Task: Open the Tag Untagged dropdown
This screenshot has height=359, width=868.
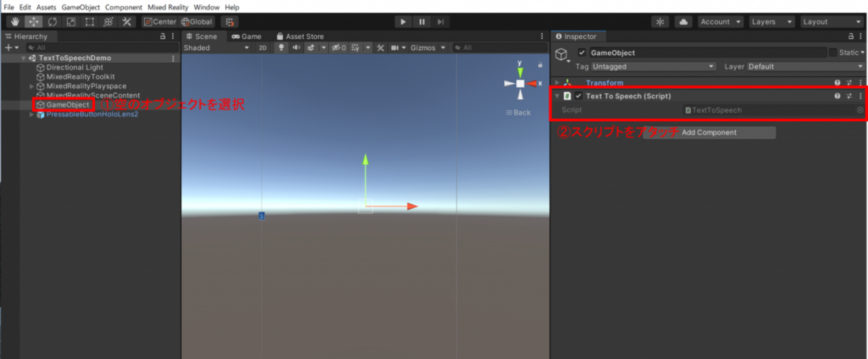Action: coord(653,67)
